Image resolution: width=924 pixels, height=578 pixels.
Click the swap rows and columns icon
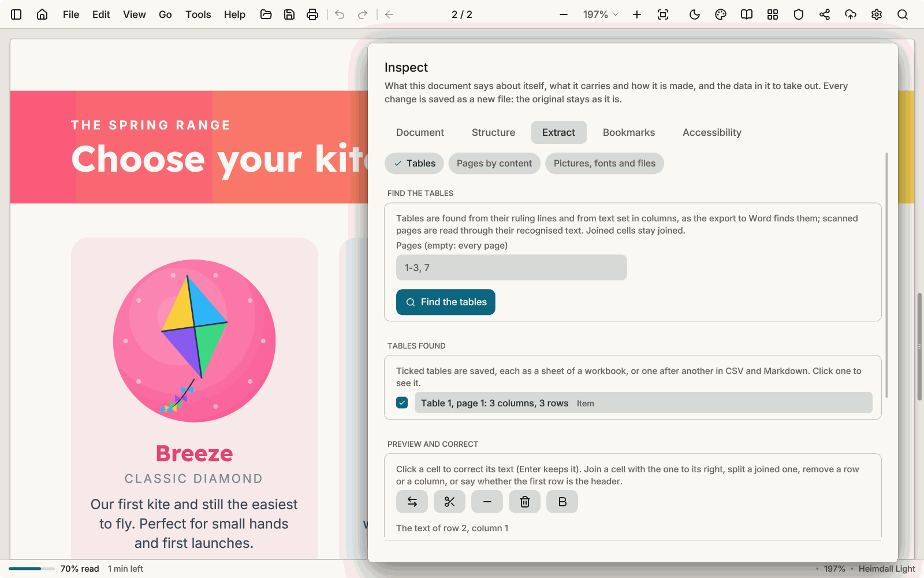pos(412,502)
